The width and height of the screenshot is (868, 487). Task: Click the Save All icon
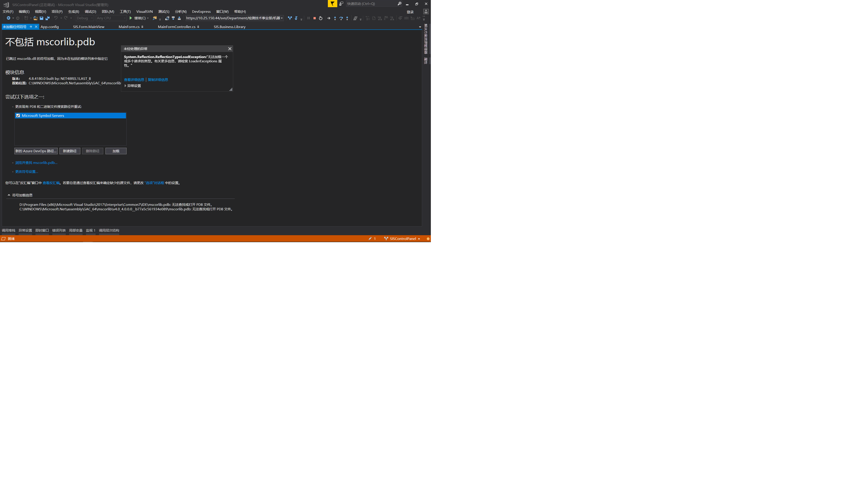[x=48, y=18]
